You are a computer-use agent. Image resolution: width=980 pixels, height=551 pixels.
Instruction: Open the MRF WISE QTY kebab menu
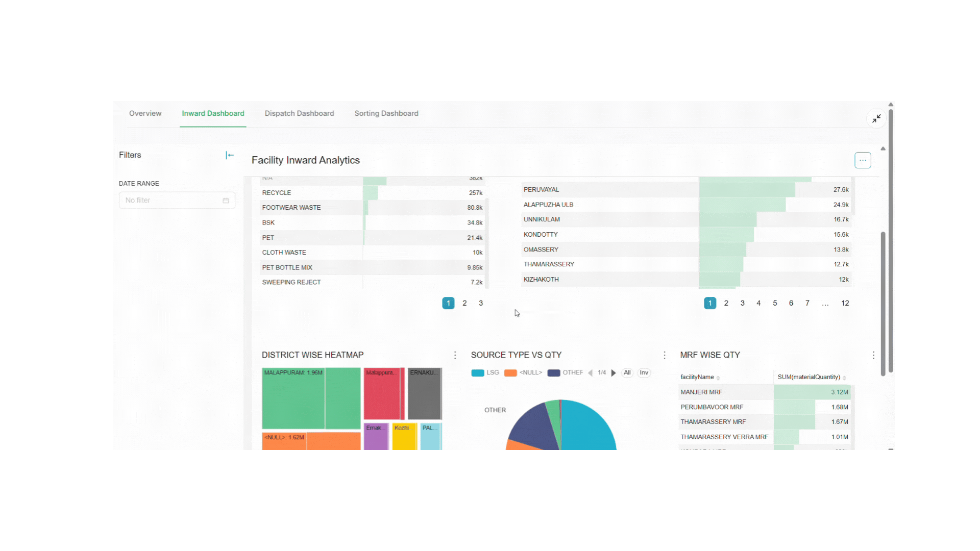tap(873, 355)
